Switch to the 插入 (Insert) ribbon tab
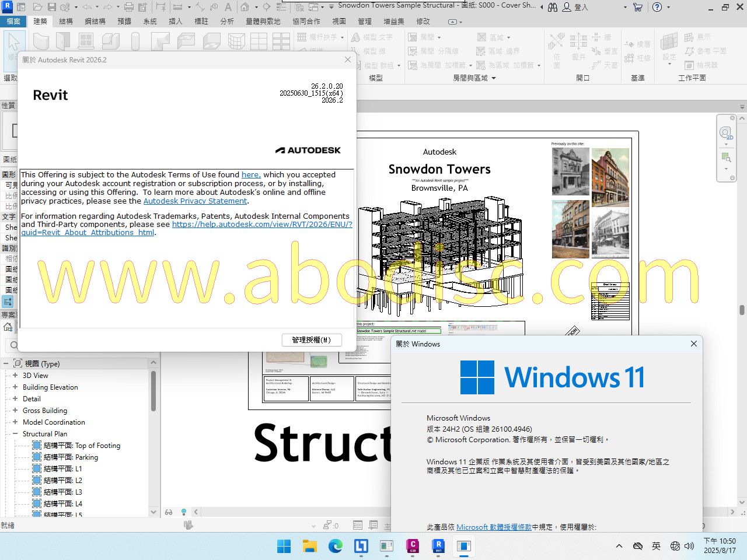 coord(176,21)
